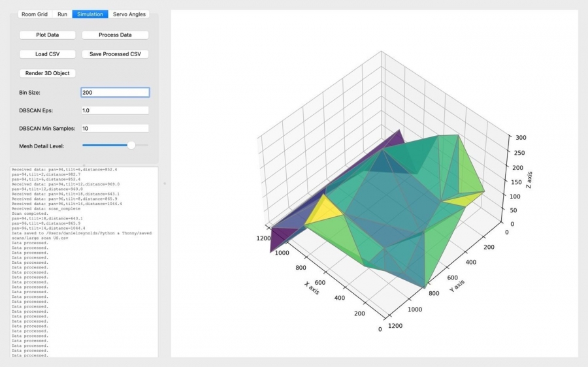The image size is (588, 367).
Task: Open the Servo Angles tab
Action: 129,14
